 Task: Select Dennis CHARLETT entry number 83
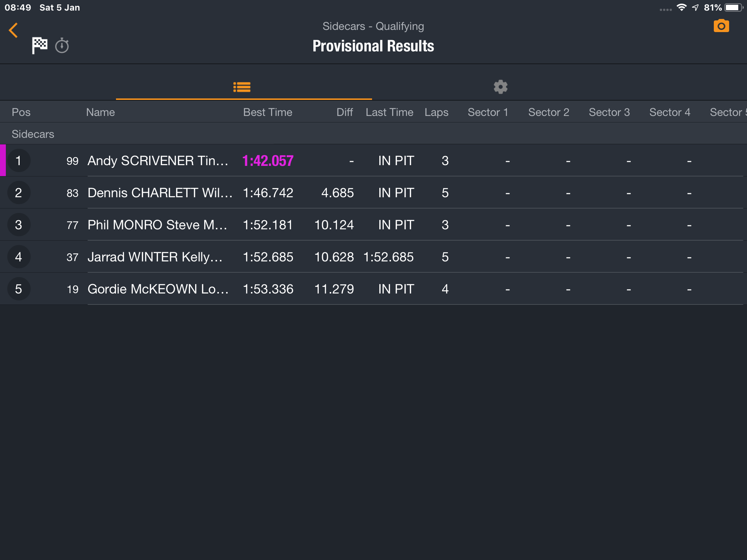coord(72,193)
